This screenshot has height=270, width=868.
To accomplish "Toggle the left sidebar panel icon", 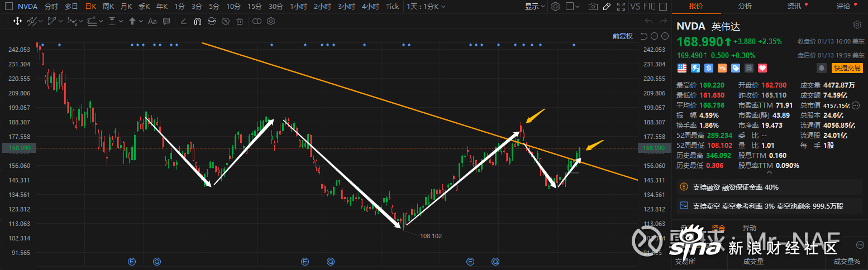I will pos(8,7).
